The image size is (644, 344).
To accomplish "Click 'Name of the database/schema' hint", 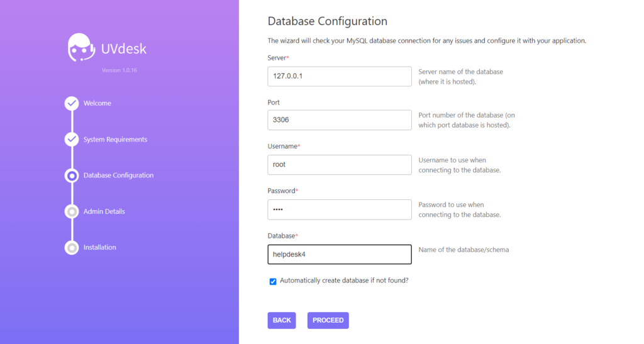I will pyautogui.click(x=464, y=250).
